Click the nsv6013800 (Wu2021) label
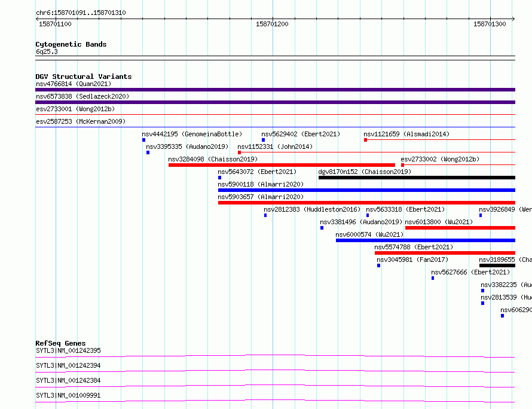Viewport: 532px width, 409px height. click(x=439, y=222)
